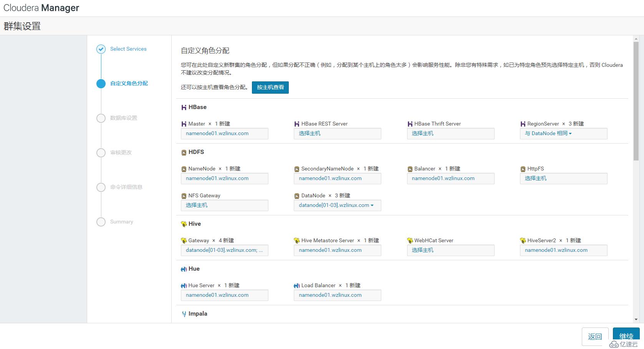Change Hive Gateway hosts assignment

point(224,250)
